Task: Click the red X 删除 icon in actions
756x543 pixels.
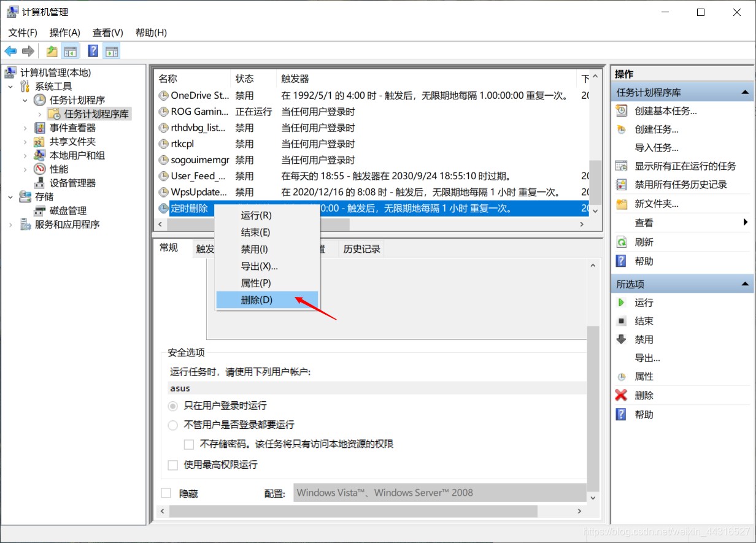Action: coord(622,396)
